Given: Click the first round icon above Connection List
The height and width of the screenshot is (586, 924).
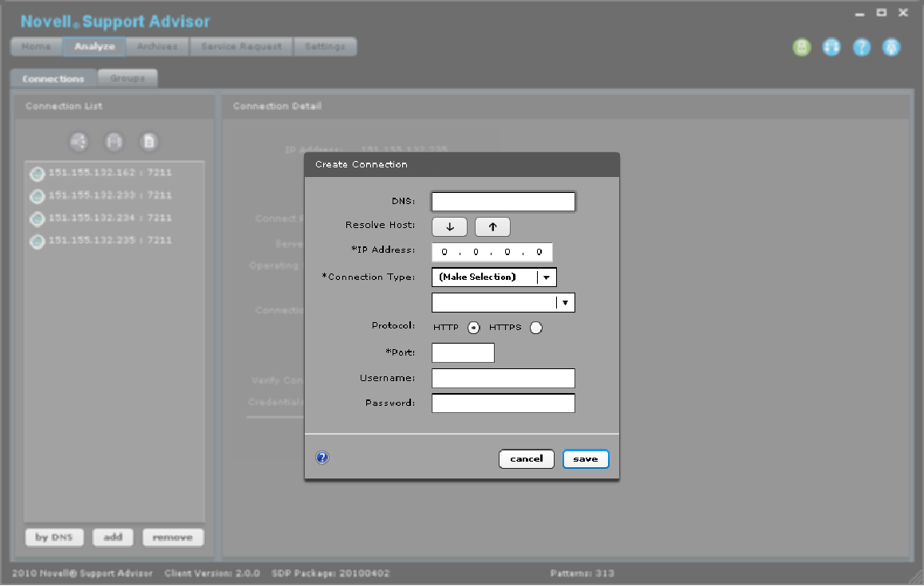Looking at the screenshot, I should pyautogui.click(x=79, y=141).
